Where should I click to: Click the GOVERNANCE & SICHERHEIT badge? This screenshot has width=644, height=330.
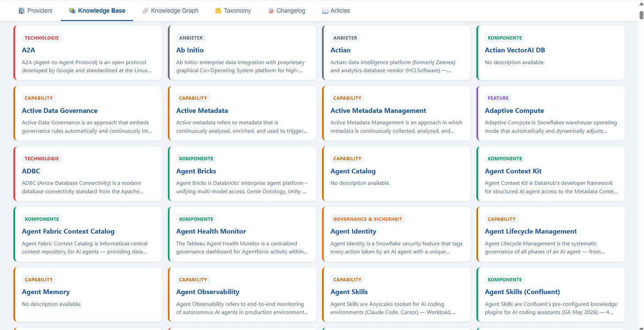[x=368, y=219]
